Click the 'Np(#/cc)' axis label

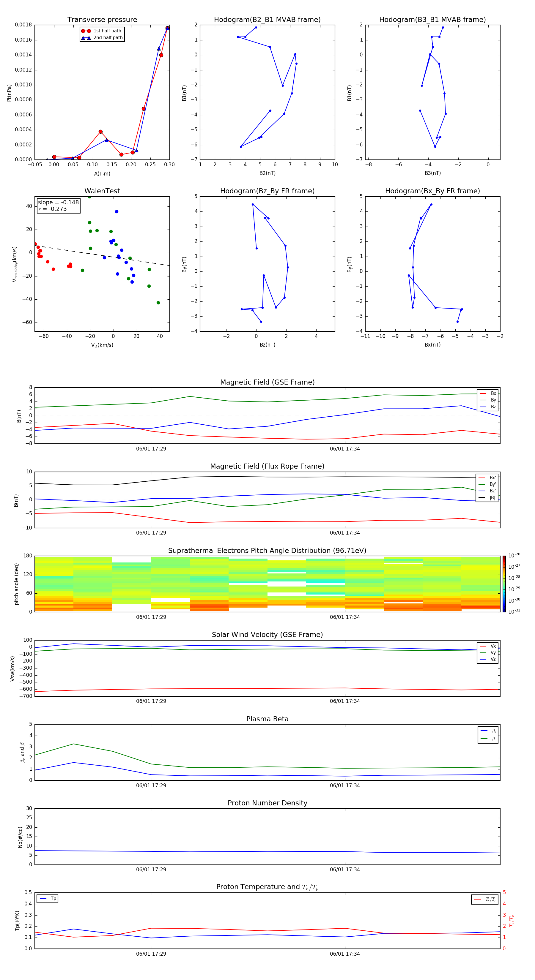tap(20, 837)
